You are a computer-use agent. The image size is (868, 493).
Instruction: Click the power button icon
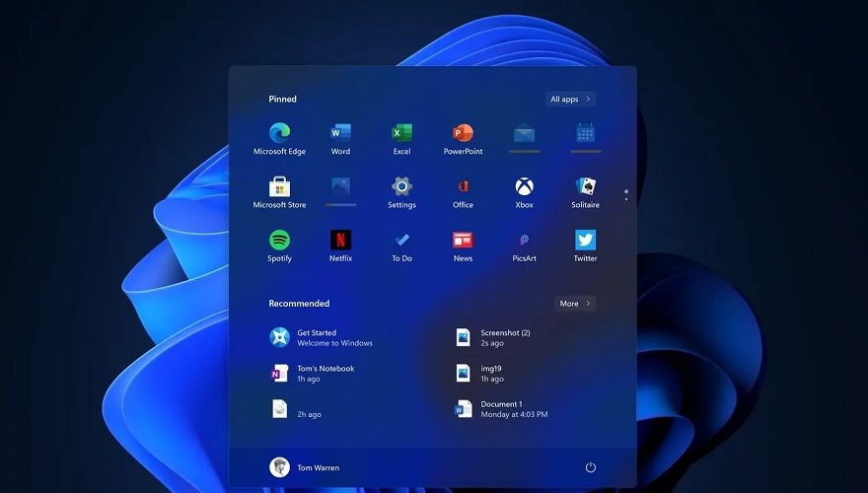tap(591, 467)
